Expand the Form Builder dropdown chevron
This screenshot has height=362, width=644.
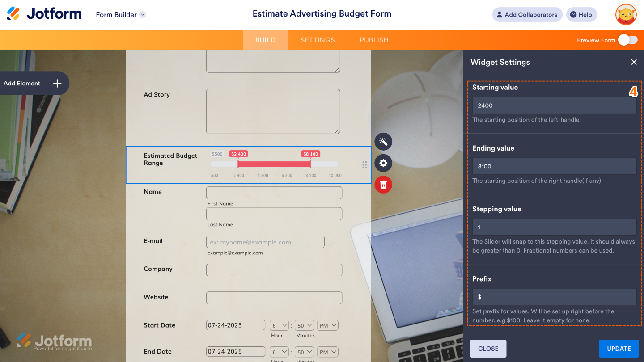[x=143, y=14]
